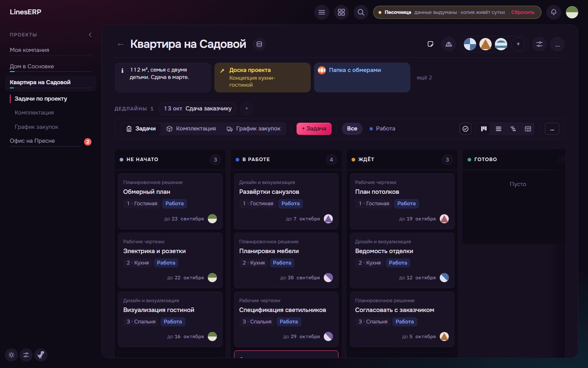Viewport: 588px width, 368px height.
Task: Open the График закупок tab
Action: [x=254, y=129]
